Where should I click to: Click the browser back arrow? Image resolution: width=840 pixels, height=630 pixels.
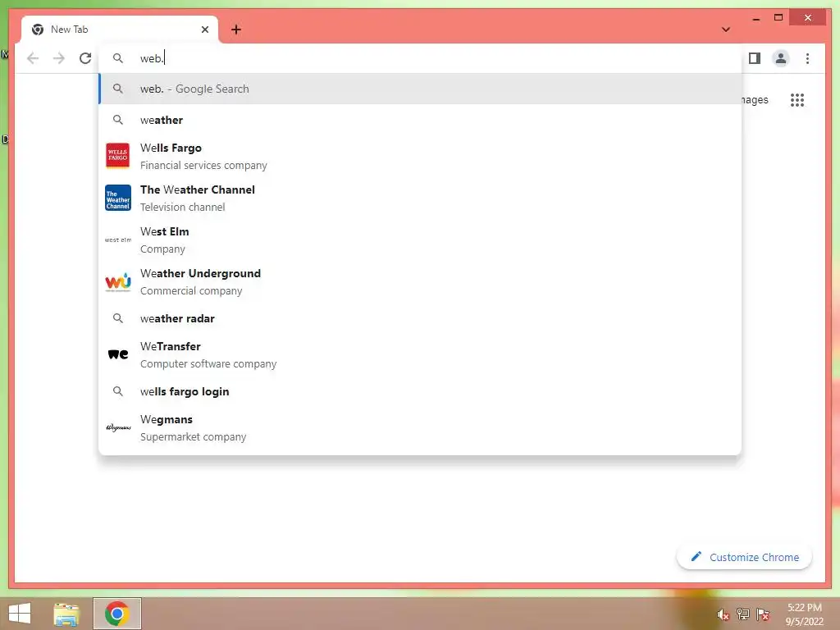(33, 58)
